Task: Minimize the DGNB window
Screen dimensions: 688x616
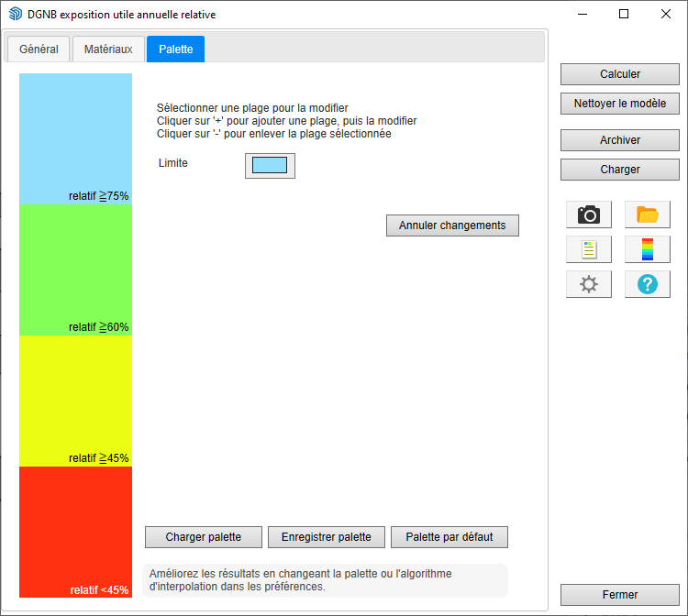Action: click(583, 14)
